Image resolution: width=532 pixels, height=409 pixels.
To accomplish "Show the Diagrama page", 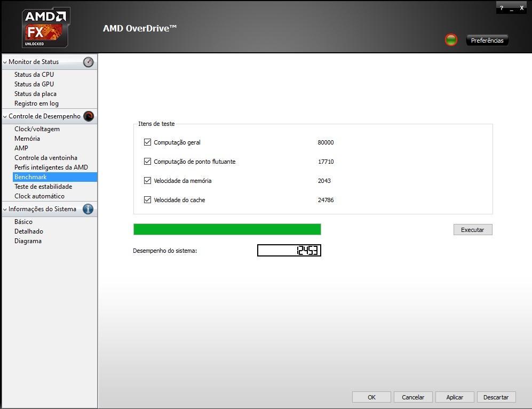I will (28, 241).
